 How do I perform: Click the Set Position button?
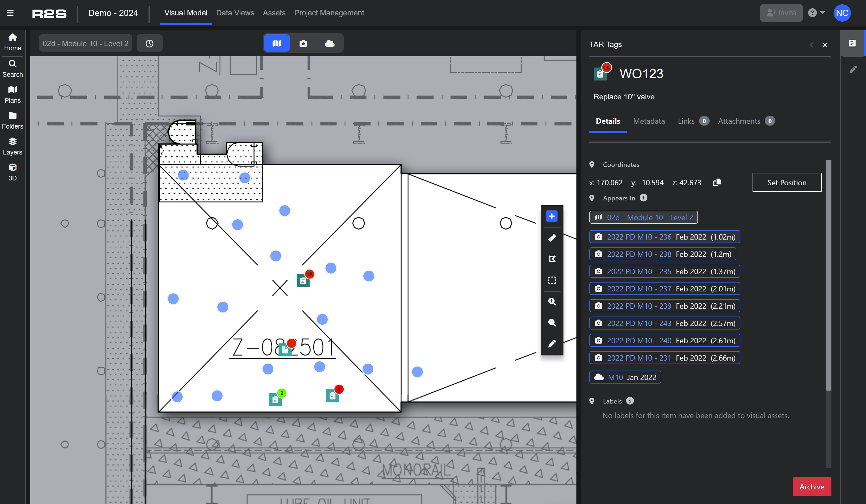(x=786, y=182)
